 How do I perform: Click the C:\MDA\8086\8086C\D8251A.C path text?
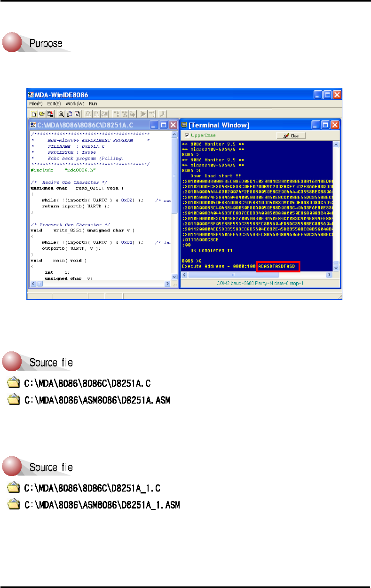pos(87,383)
